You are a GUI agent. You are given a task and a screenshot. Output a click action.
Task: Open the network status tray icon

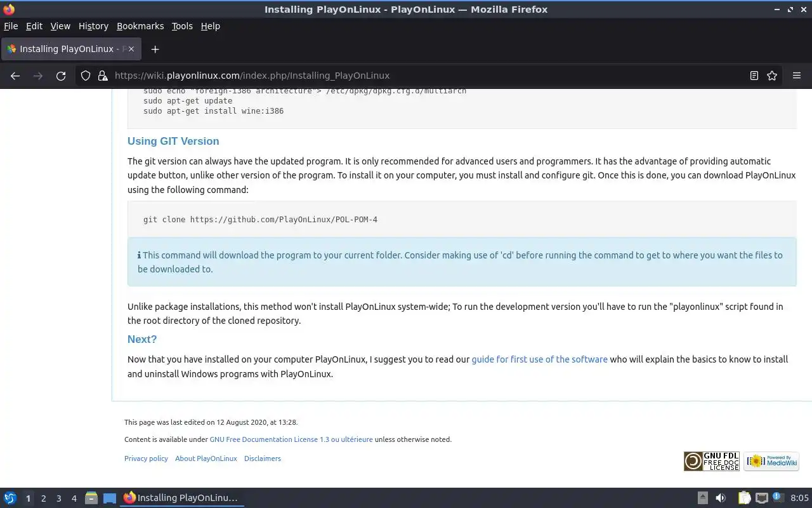point(762,498)
